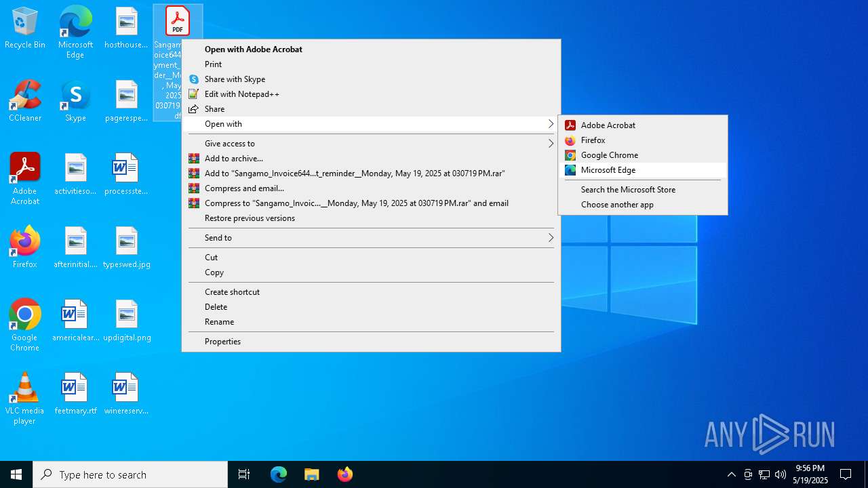Select Compress and email...

[x=371, y=188]
